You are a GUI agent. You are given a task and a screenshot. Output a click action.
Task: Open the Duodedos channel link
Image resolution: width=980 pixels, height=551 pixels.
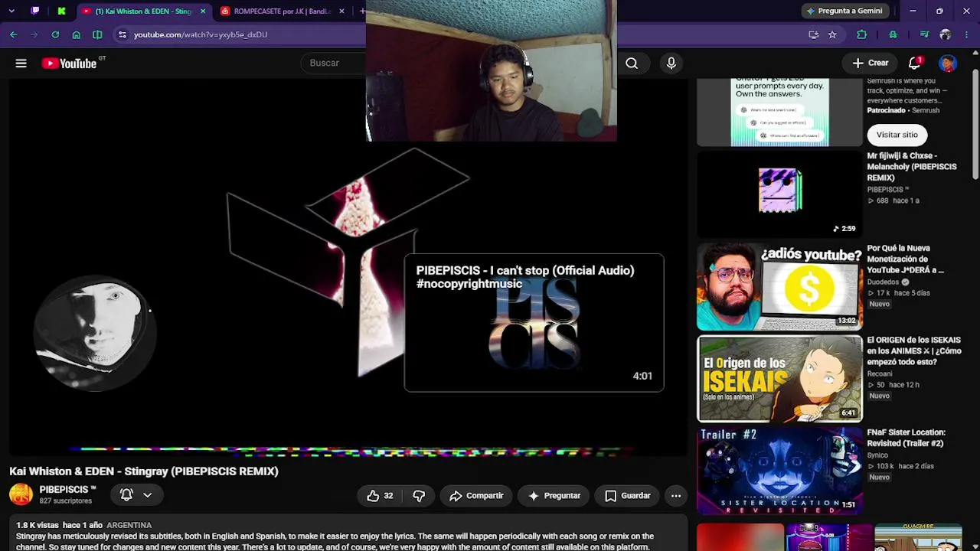tap(883, 282)
